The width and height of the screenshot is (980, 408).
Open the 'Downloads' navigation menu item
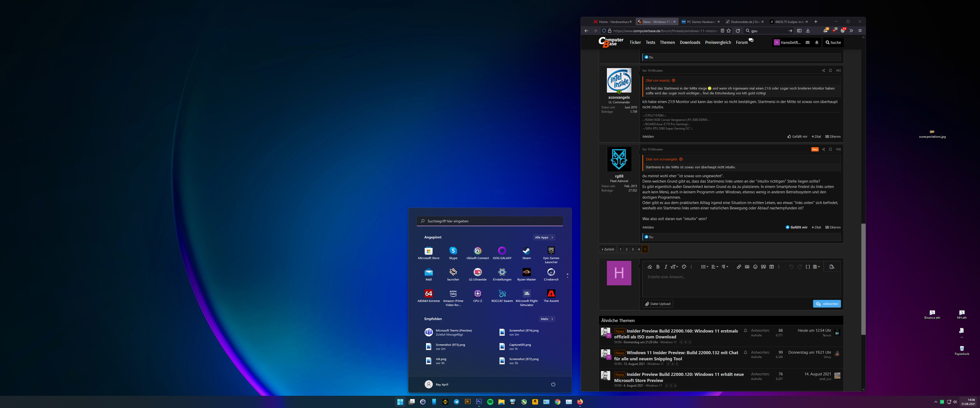tap(690, 43)
